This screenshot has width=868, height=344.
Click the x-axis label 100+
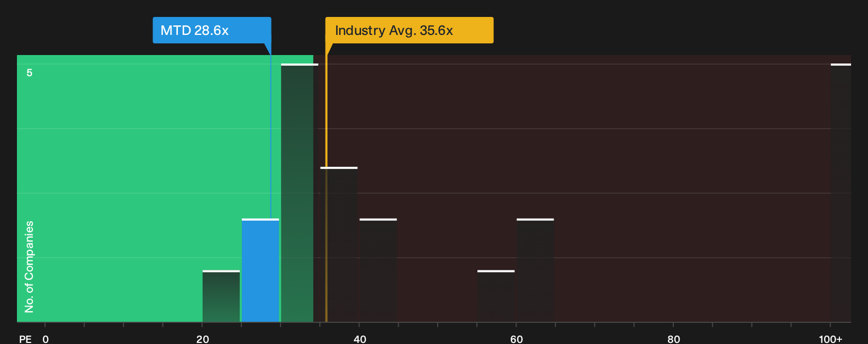pos(830,339)
